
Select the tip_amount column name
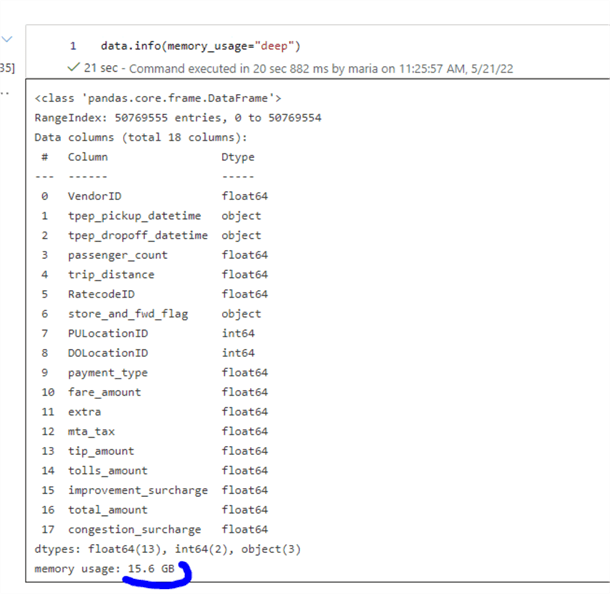(101, 451)
